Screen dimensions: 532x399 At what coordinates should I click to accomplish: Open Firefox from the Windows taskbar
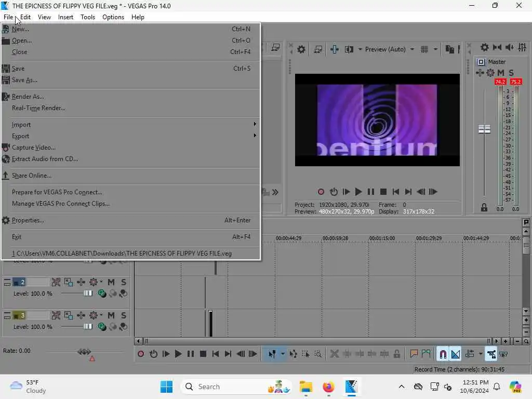tap(328, 387)
